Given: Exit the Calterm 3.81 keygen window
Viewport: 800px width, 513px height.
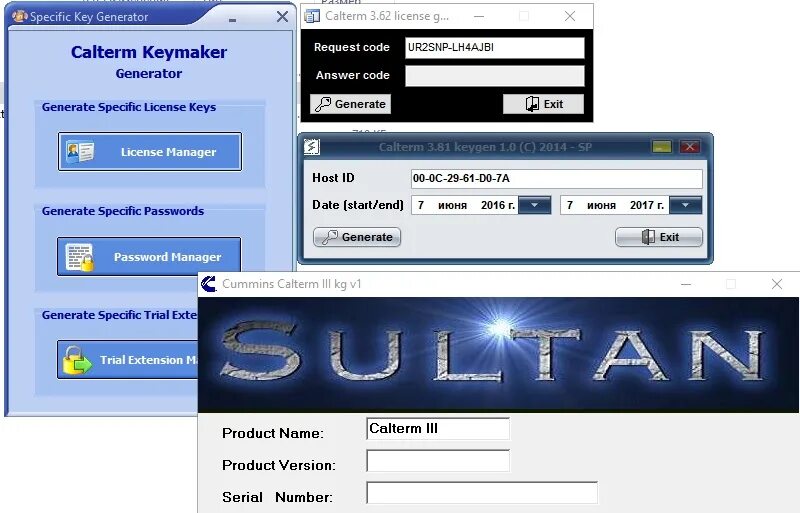Looking at the screenshot, I should (x=659, y=237).
